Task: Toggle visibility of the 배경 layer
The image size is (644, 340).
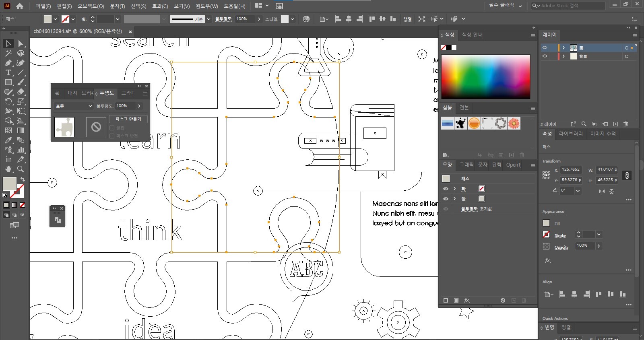Action: [545, 56]
